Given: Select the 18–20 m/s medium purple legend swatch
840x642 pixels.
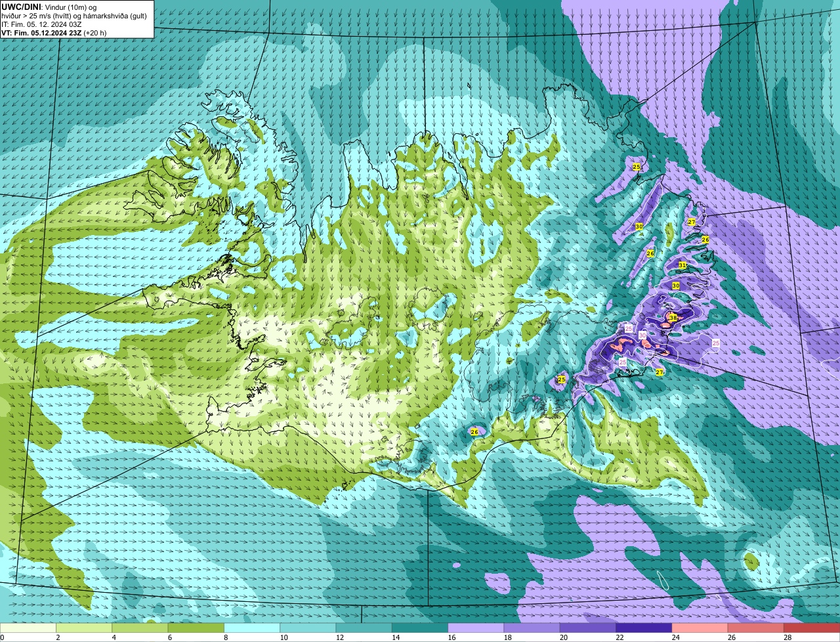Looking at the screenshot, I should [532, 628].
